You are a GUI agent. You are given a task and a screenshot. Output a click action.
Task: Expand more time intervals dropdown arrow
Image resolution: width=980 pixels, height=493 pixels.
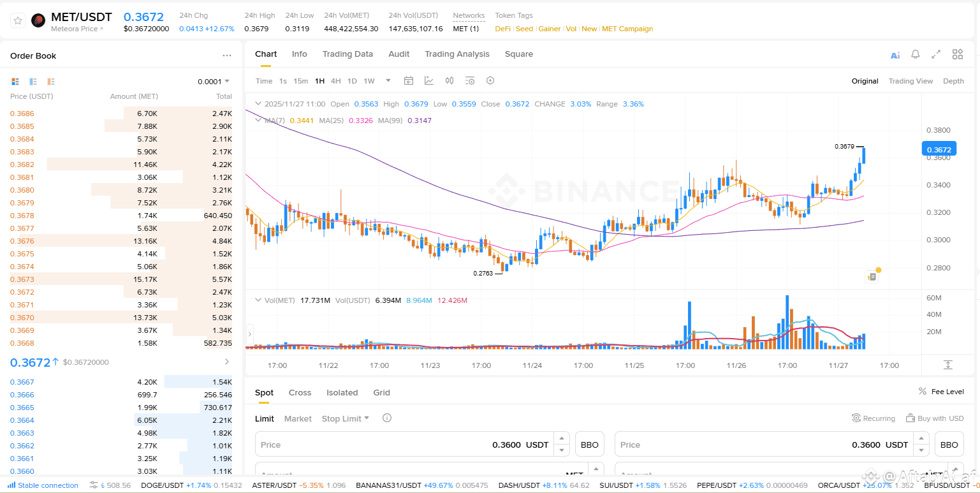pos(388,81)
